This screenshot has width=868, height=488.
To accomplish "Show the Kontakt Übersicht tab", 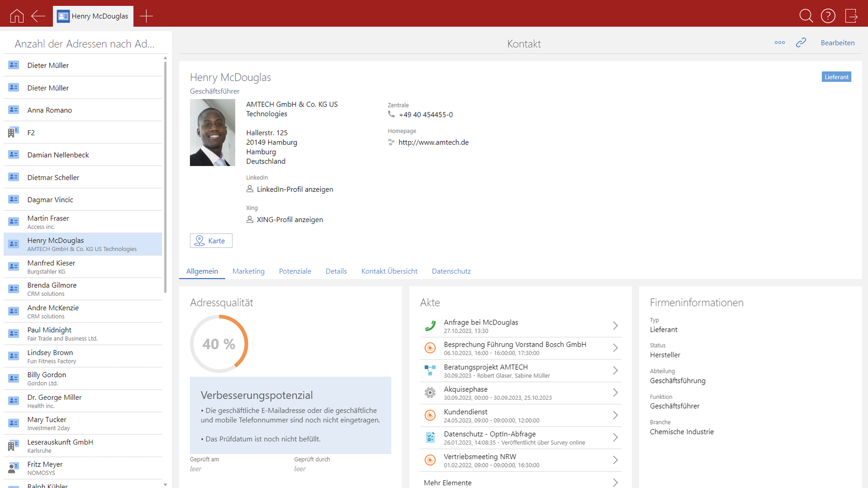I will point(389,271).
